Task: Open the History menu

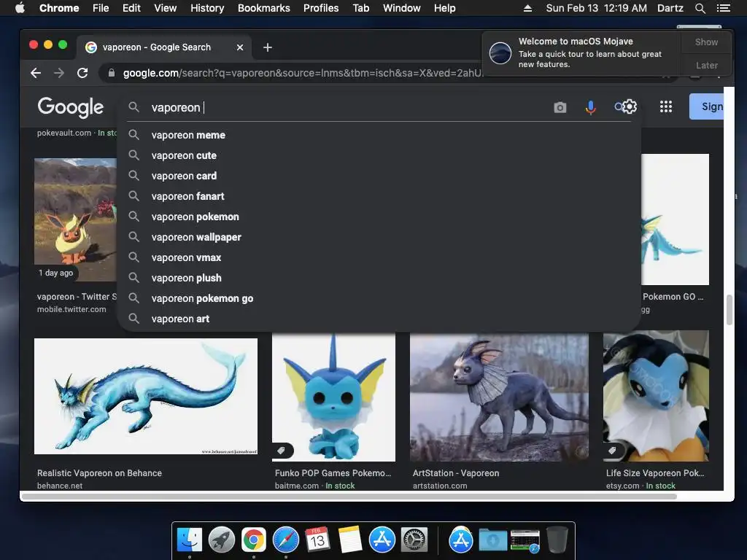Action: (207, 8)
